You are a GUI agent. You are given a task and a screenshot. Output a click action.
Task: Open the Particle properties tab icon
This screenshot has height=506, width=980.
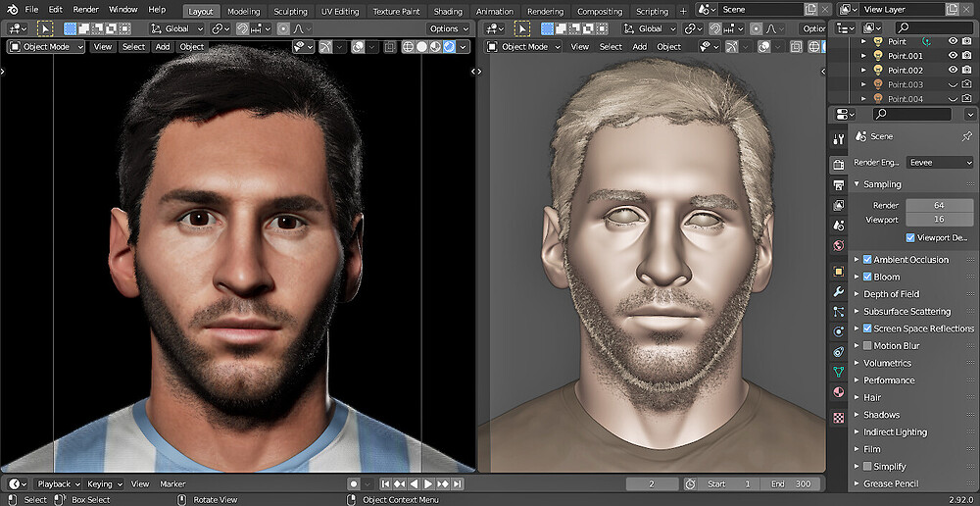(839, 312)
